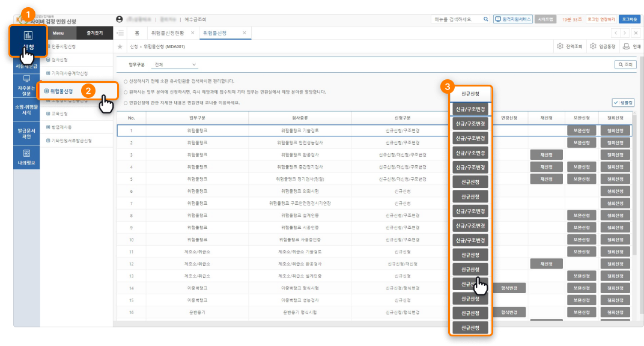
Task: Open 잔액조회 with the gear icon
Action: click(x=570, y=46)
